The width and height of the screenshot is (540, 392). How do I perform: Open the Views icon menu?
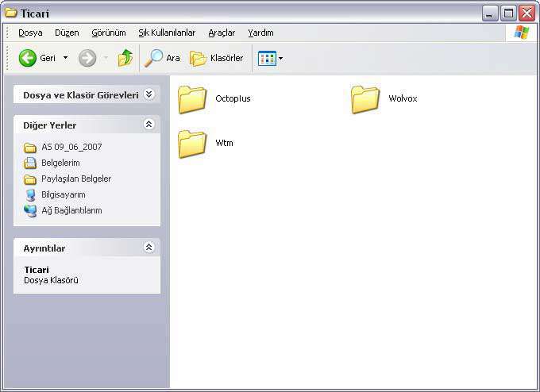(267, 58)
